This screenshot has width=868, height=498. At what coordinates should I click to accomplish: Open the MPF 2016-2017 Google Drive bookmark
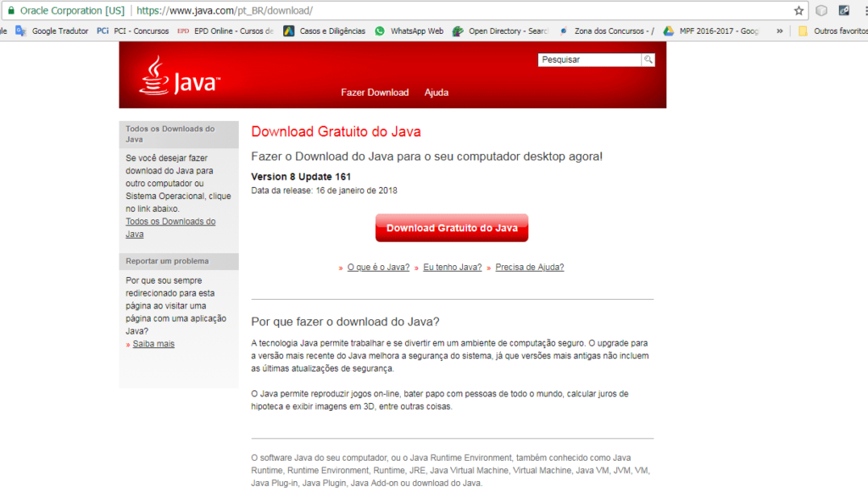[711, 31]
